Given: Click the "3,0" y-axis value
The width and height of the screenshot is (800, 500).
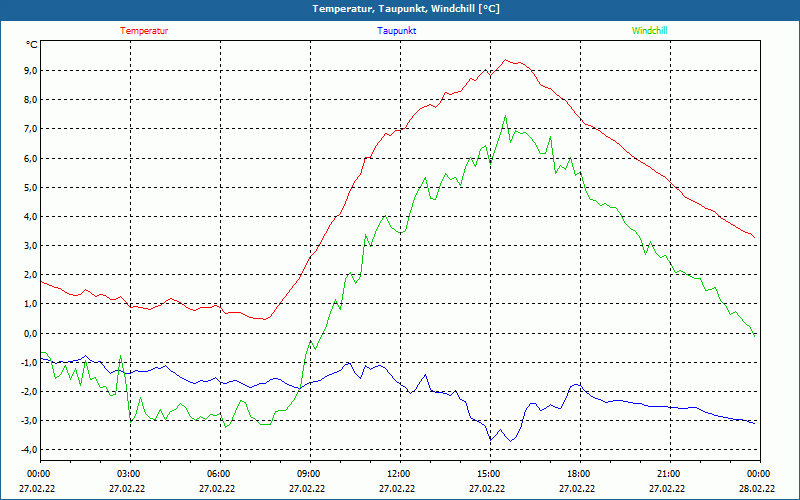Looking at the screenshot, I should 30,245.
